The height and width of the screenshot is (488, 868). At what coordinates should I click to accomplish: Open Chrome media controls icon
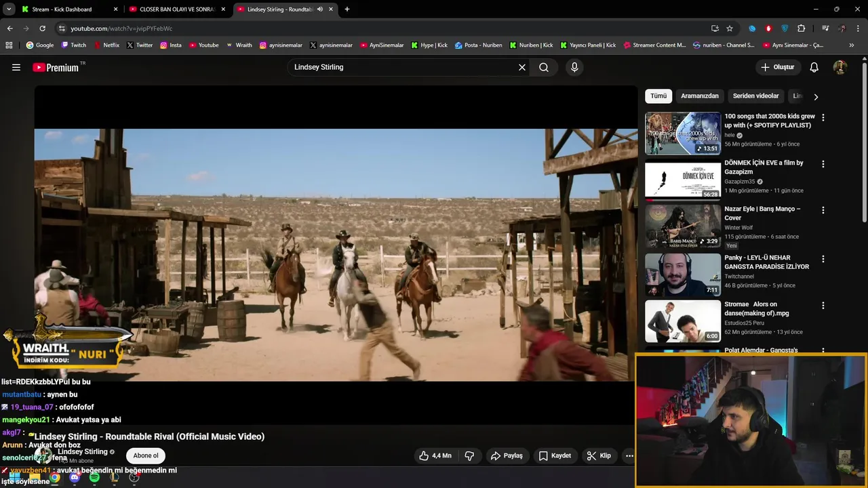tap(825, 28)
